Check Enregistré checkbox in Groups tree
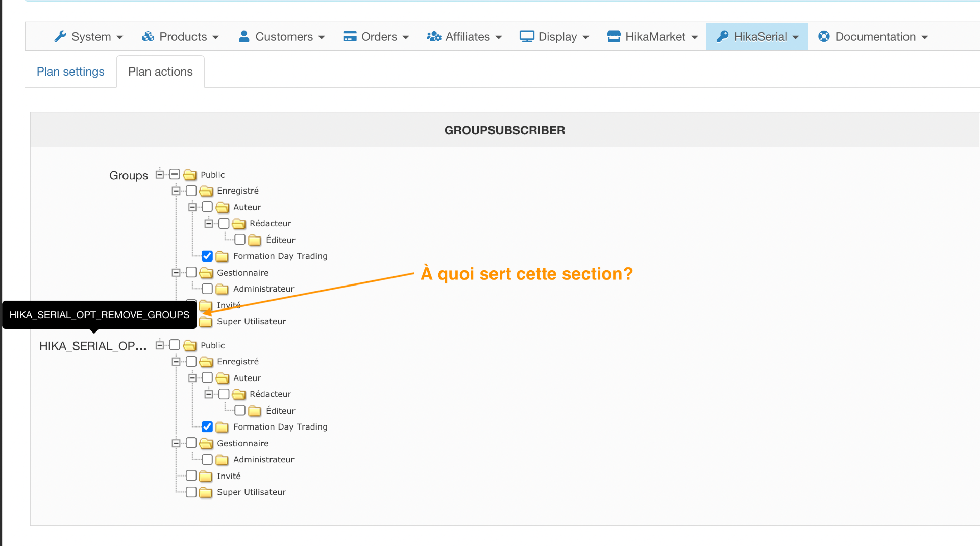 click(191, 191)
